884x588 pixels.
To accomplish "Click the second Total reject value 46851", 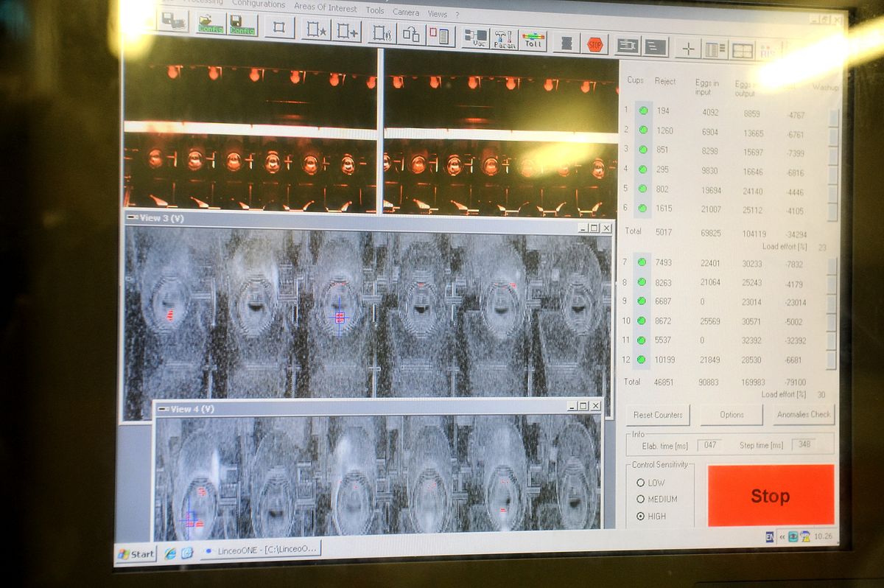I will [665, 382].
